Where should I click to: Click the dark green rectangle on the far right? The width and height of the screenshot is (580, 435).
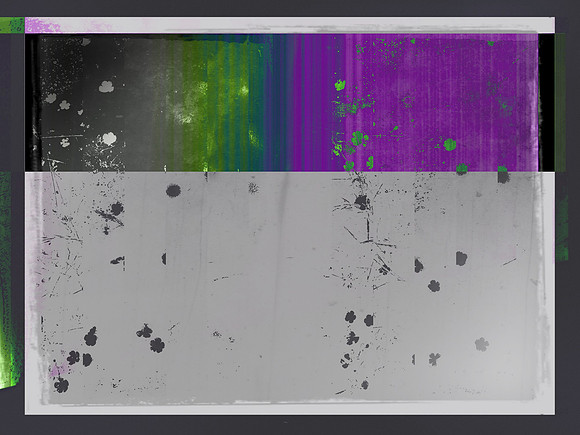click(560, 102)
